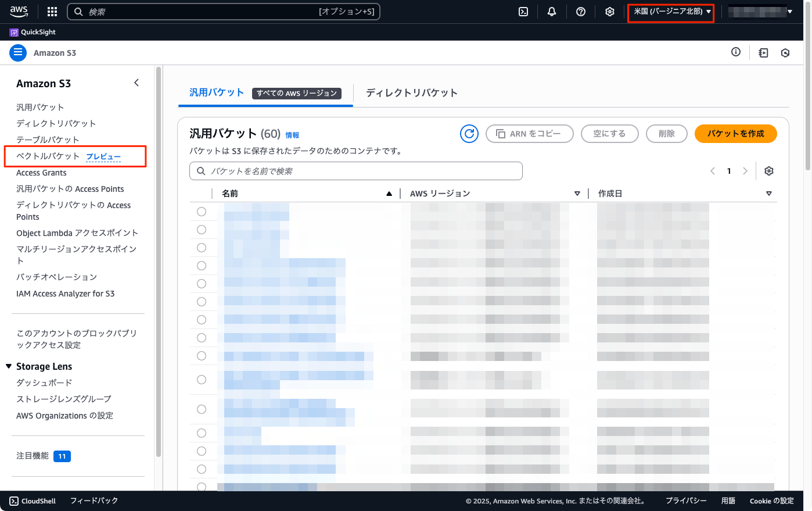This screenshot has height=511, width=812.
Task: Select the ninth bucket radio button
Action: pyautogui.click(x=202, y=356)
